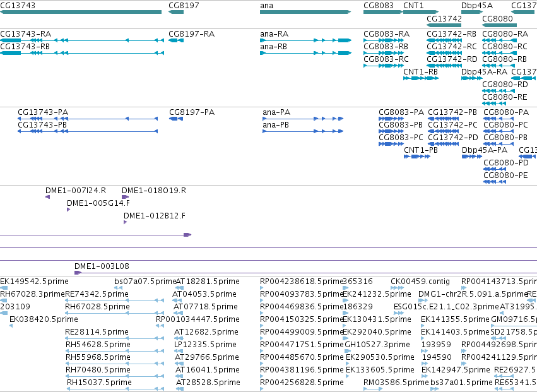This screenshot has height=392, width=537.
Task: Click EST EK149542.5prime
Action: tap(4, 288)
